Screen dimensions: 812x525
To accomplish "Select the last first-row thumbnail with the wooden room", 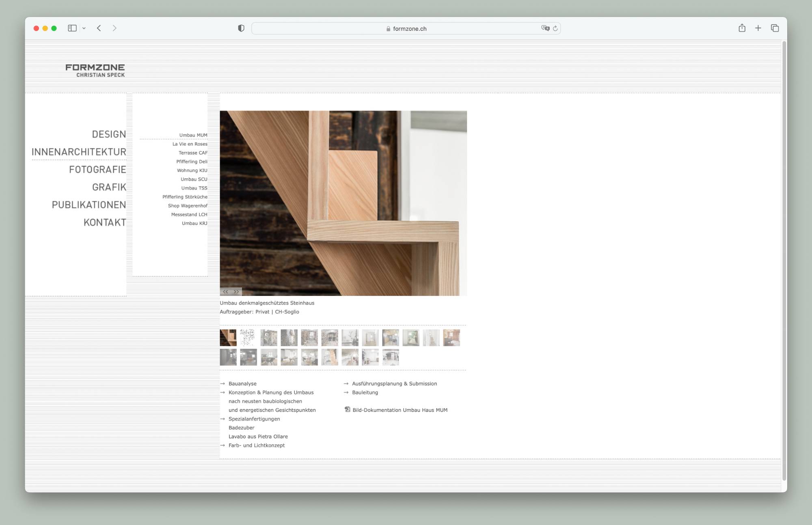I will click(x=451, y=338).
